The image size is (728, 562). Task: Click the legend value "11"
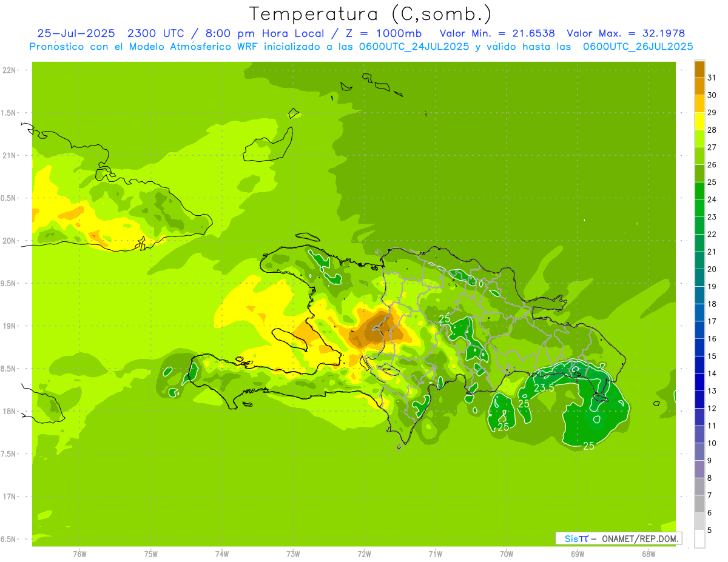click(712, 426)
